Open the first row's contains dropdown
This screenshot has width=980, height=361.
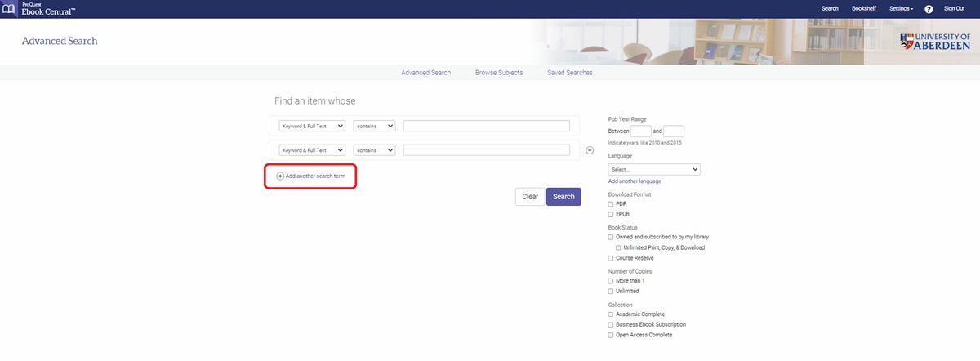[x=375, y=126]
